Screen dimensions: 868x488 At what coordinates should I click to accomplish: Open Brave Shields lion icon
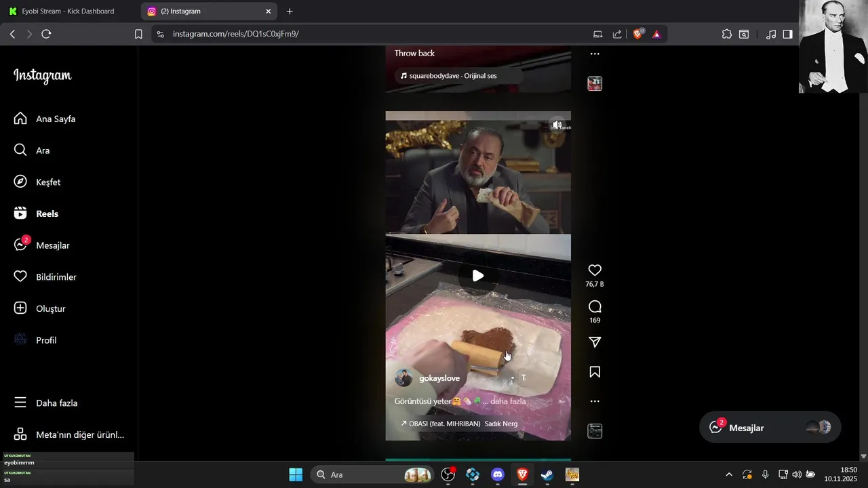click(x=637, y=34)
